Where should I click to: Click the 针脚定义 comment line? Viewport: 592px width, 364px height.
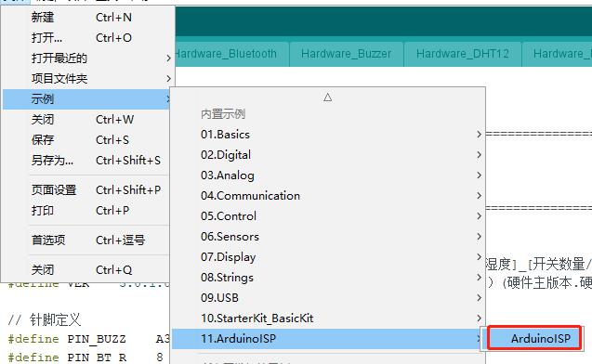(45, 319)
